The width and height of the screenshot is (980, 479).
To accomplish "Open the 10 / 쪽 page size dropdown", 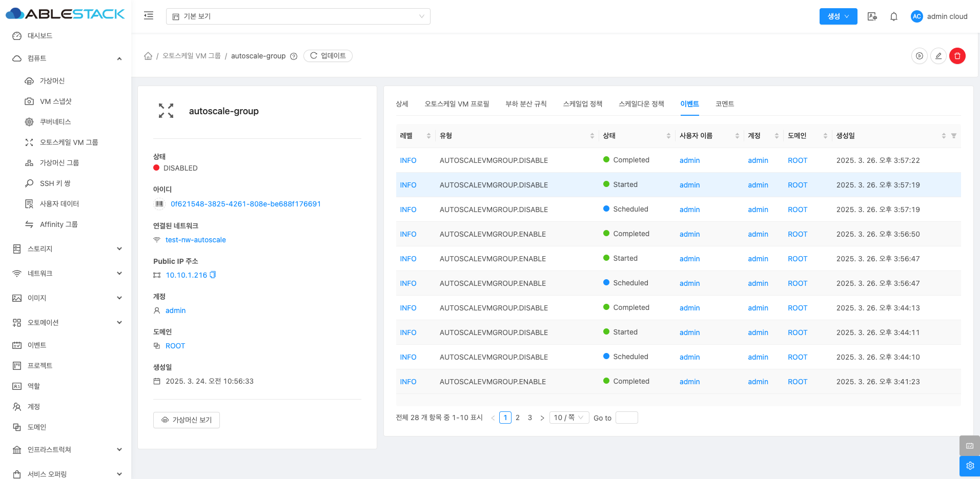I will 569,418.
